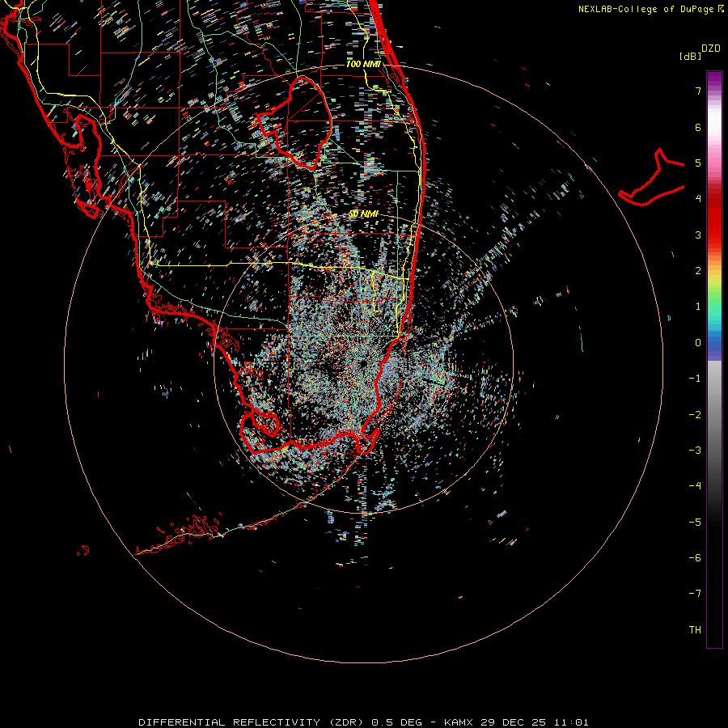Click the Differential Reflectivity KAMX caption text
This screenshot has width=728, height=728.
[x=363, y=722]
